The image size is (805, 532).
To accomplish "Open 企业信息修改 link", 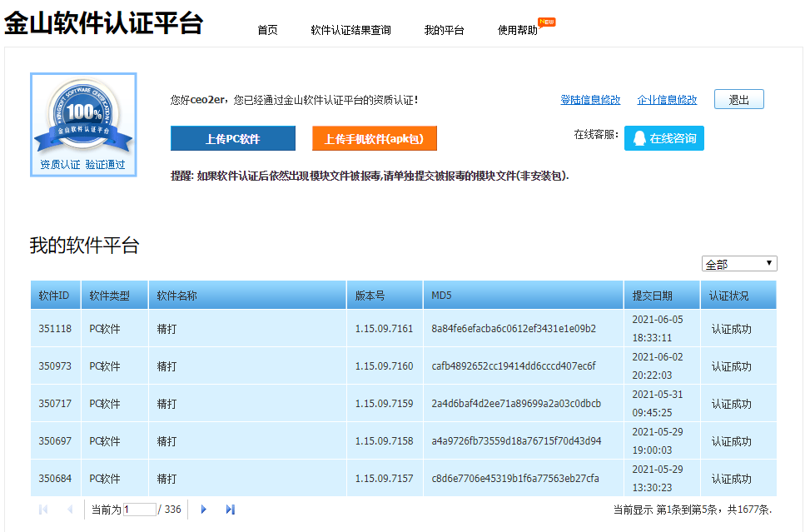I will click(667, 100).
